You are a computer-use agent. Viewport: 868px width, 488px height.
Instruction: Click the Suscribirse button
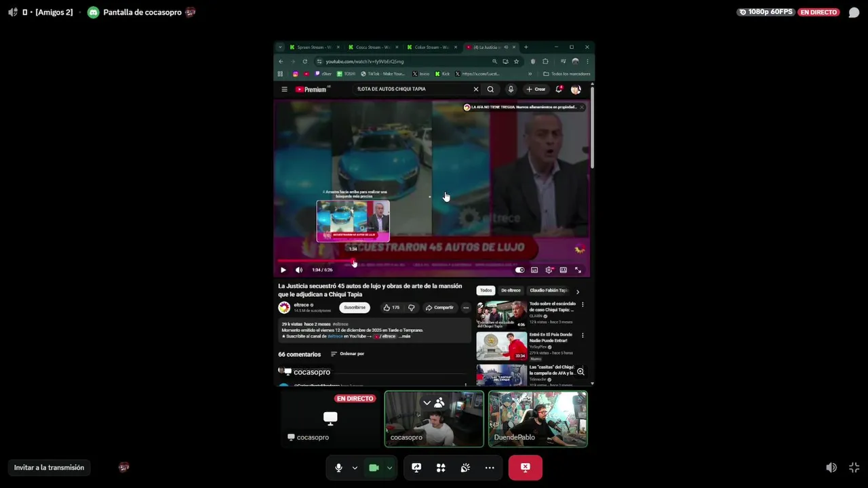click(354, 308)
